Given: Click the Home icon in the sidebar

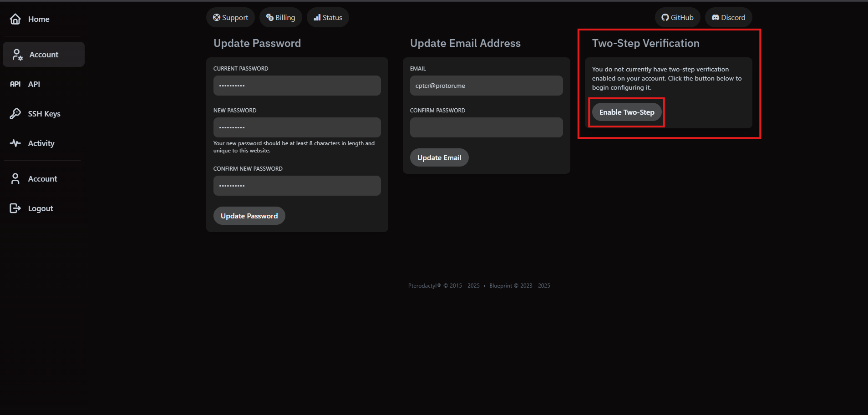Looking at the screenshot, I should pyautogui.click(x=15, y=19).
